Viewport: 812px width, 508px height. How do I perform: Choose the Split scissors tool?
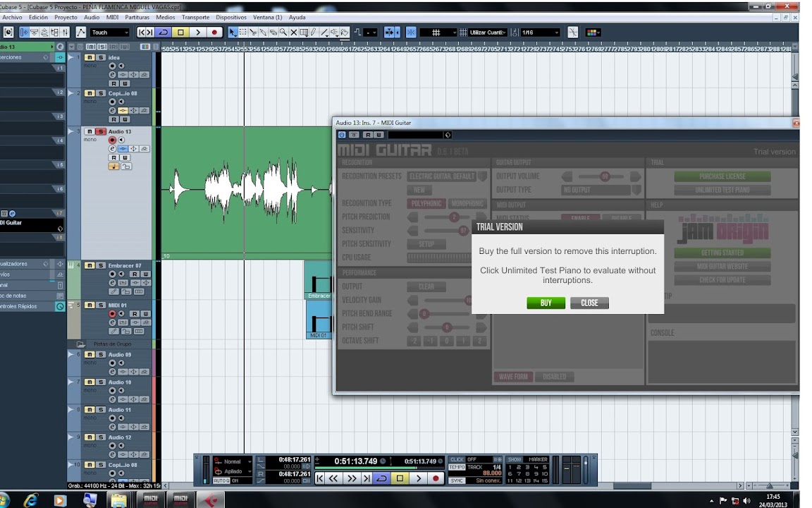[253, 32]
